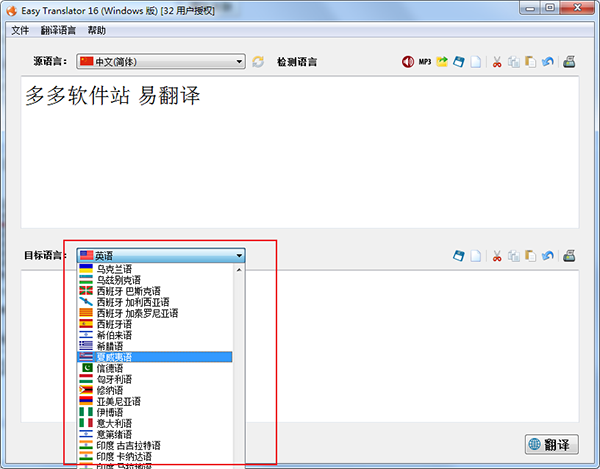Pick the highlighted 夏威夷语 entry
This screenshot has height=469, width=600.
tap(155, 357)
